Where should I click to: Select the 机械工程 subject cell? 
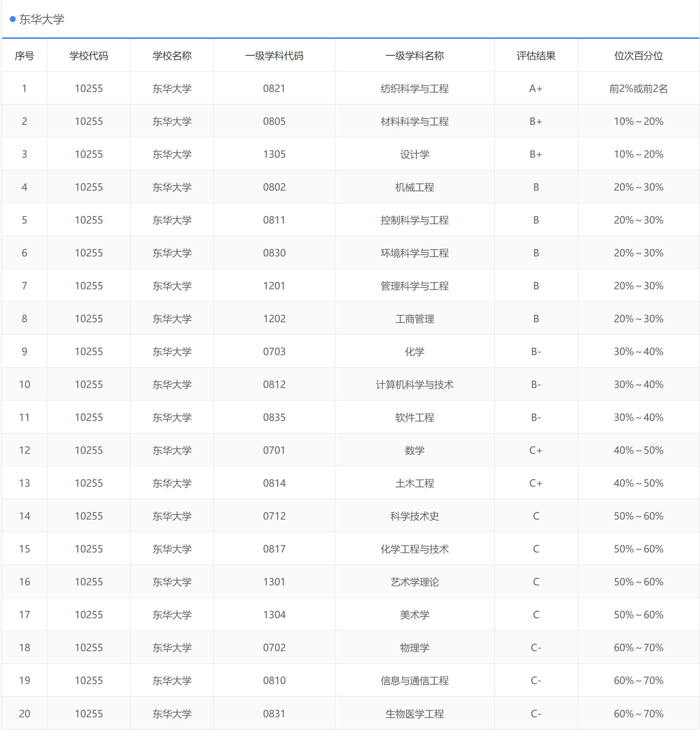pos(415,187)
